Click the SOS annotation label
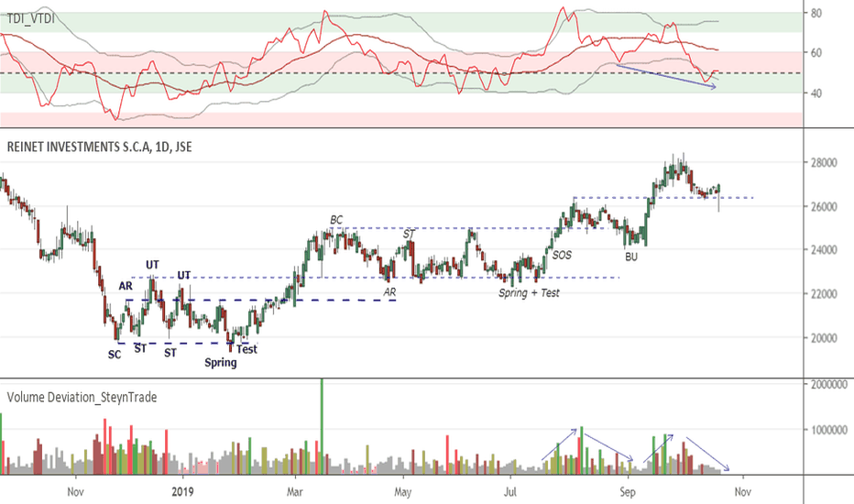 coord(562,255)
